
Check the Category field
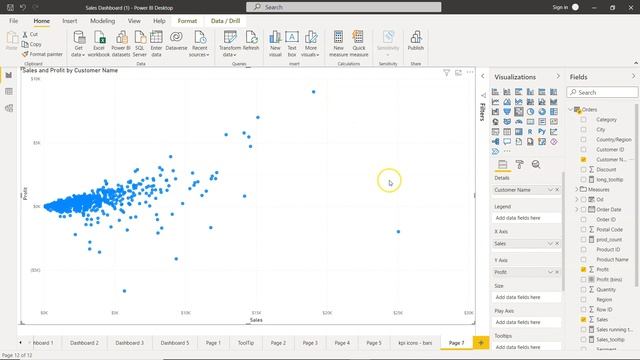coord(583,120)
